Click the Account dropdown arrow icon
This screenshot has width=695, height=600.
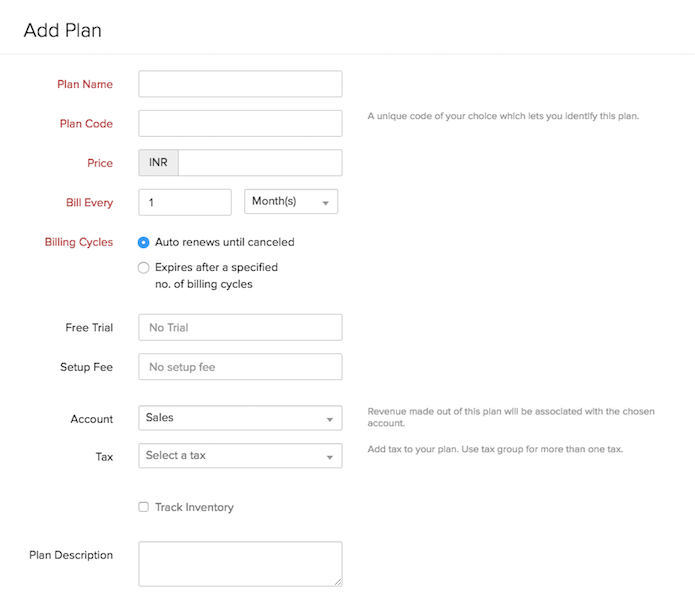tap(330, 420)
